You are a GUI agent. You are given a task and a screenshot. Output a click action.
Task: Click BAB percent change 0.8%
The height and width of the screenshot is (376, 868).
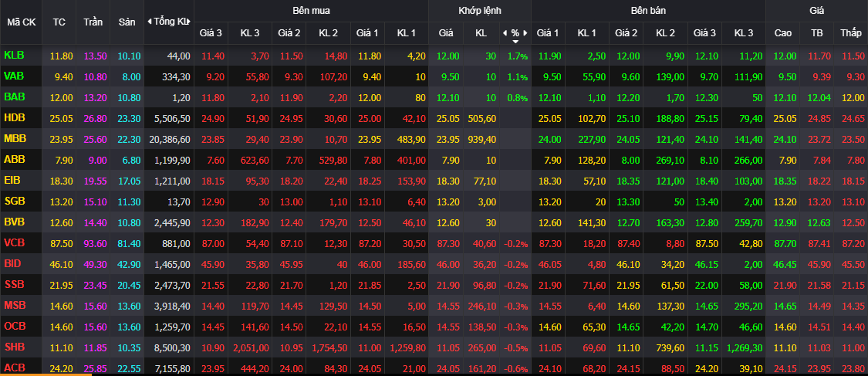pos(517,97)
